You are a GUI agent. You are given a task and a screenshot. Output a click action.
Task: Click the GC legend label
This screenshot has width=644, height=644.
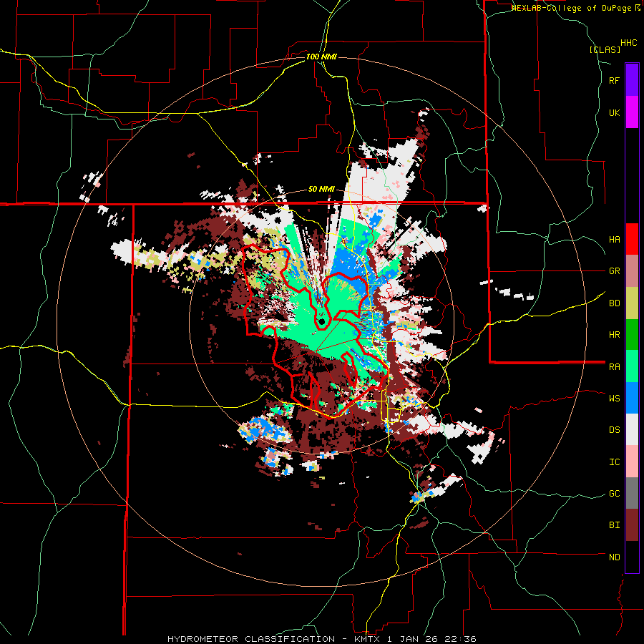[x=615, y=494]
